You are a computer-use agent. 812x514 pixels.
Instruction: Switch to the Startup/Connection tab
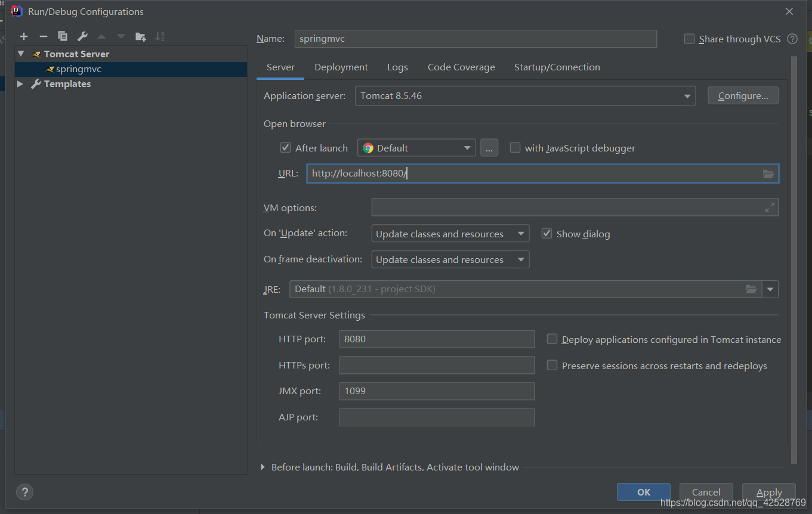pyautogui.click(x=557, y=67)
